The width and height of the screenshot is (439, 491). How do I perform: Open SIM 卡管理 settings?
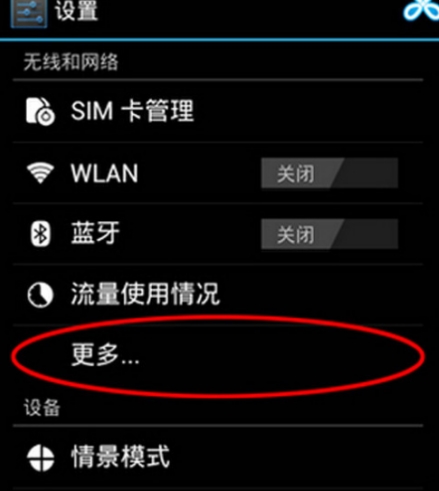click(218, 111)
